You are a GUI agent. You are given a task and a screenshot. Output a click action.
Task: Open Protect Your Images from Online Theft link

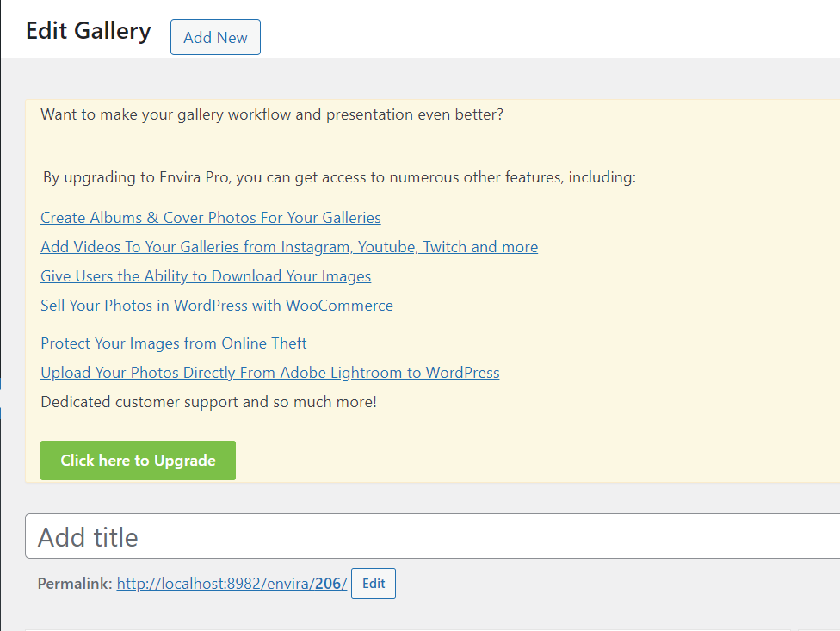(174, 343)
